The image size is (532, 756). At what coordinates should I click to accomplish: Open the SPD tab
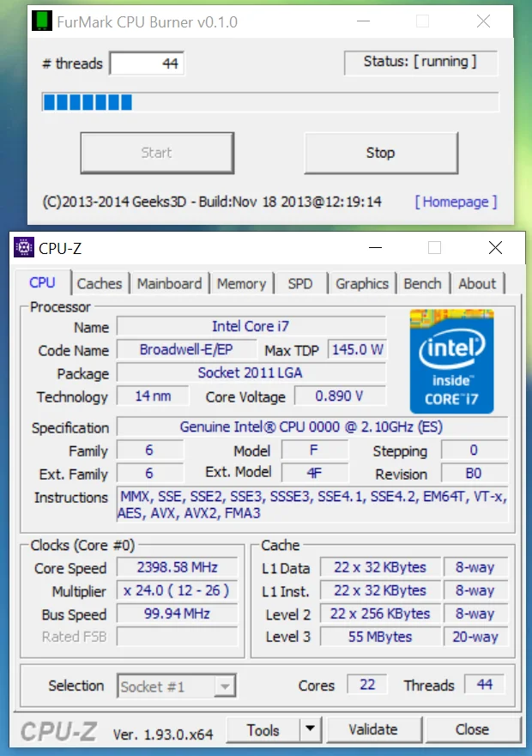coord(300,283)
